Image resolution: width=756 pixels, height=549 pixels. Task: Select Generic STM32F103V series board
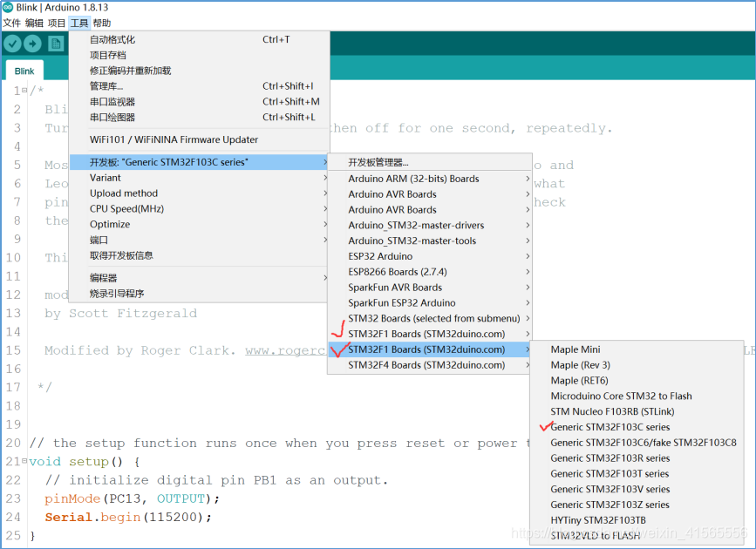click(x=637, y=489)
